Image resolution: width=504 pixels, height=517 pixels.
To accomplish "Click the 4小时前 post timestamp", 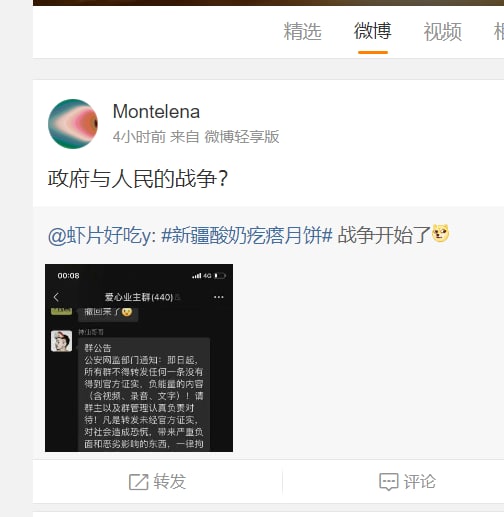I will point(139,137).
